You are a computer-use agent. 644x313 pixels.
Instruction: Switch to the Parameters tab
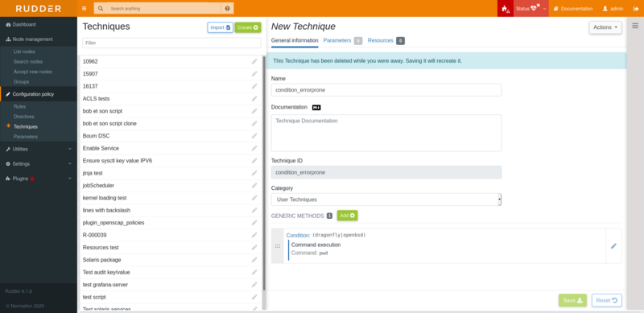(343, 41)
